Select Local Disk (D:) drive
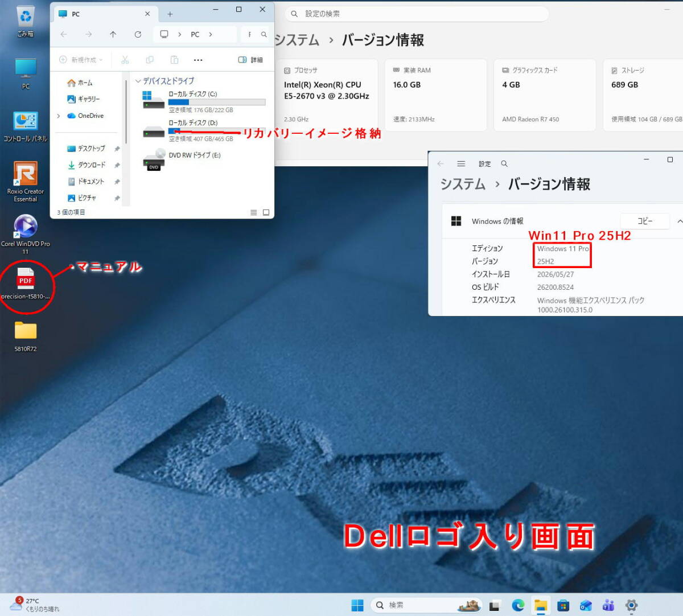The height and width of the screenshot is (616, 683). 204,130
